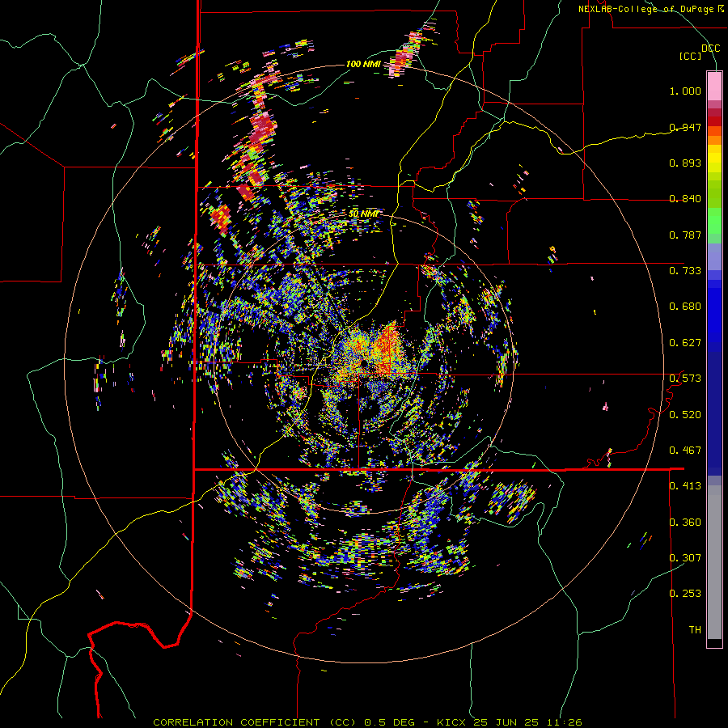Click the 0.840 legend value

tap(685, 199)
